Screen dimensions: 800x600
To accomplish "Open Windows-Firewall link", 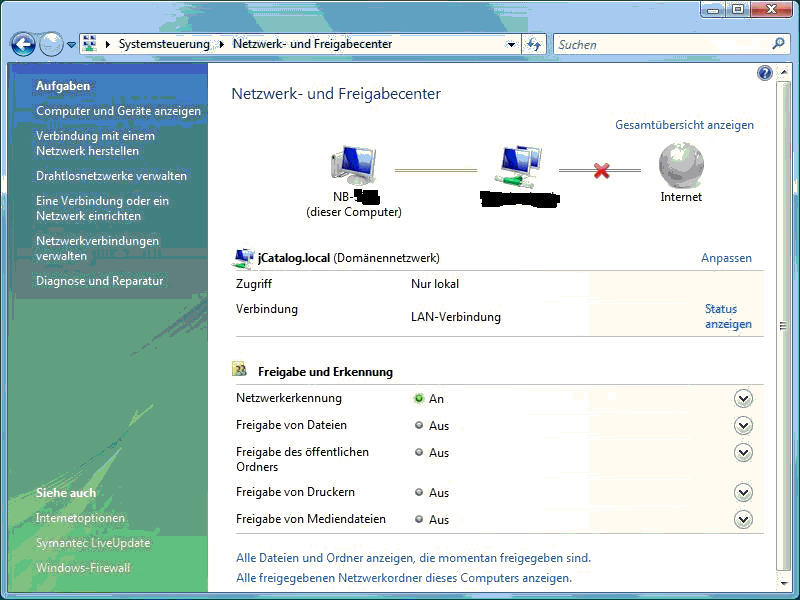I will pyautogui.click(x=83, y=568).
